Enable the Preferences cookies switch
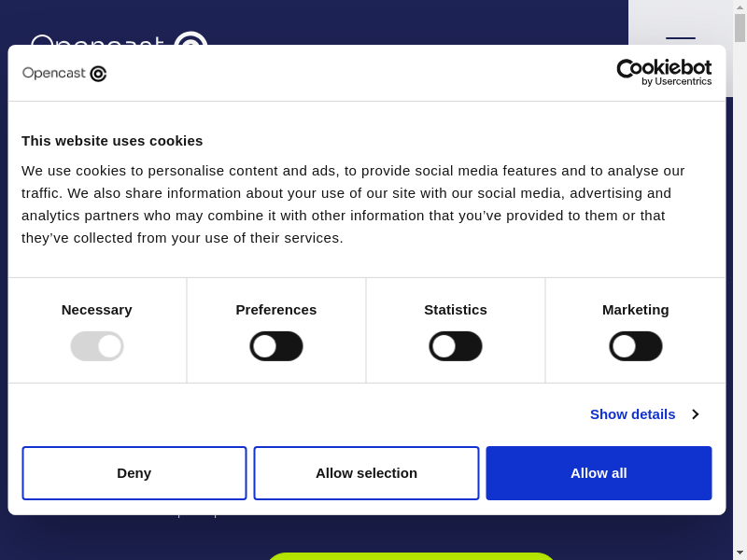Viewport: 747px width, 560px height. (x=276, y=346)
